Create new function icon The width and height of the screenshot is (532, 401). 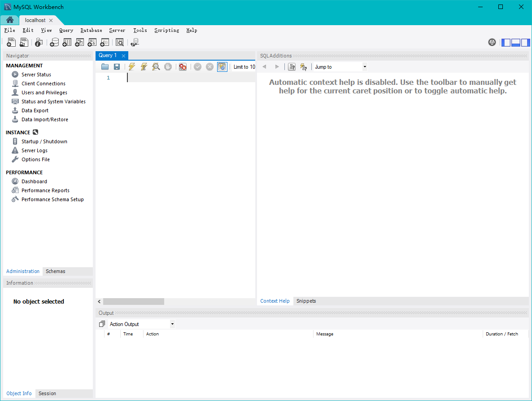105,43
